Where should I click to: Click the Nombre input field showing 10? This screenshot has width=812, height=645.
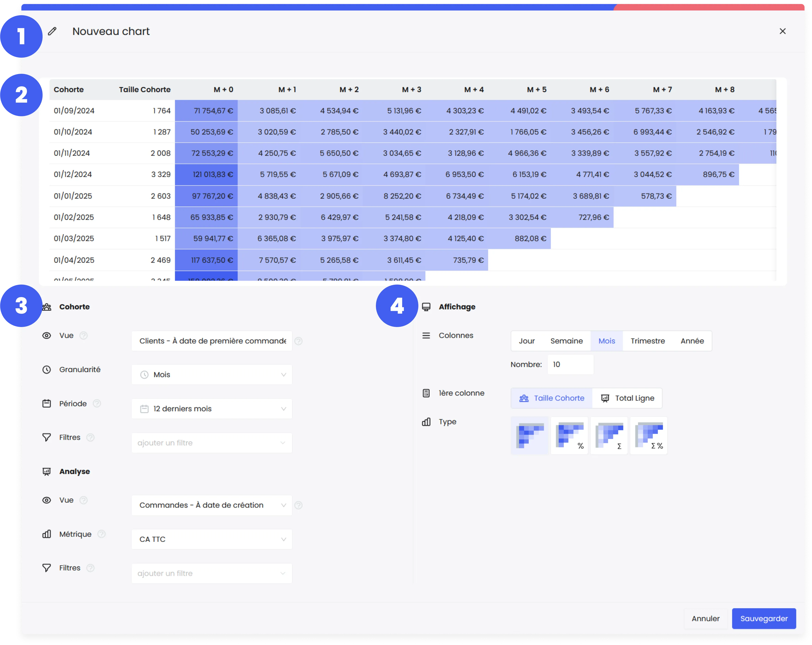pyautogui.click(x=570, y=365)
